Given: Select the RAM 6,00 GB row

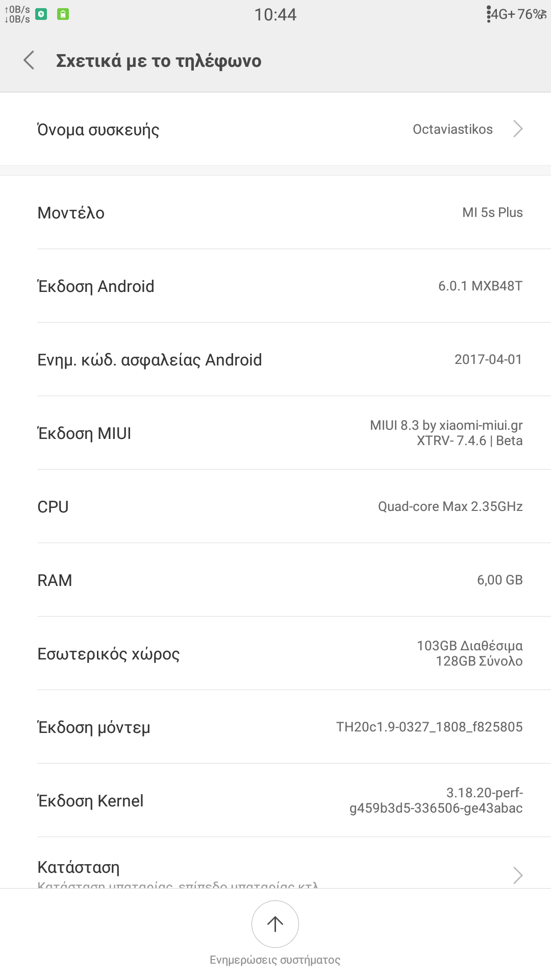Looking at the screenshot, I should 275,580.
